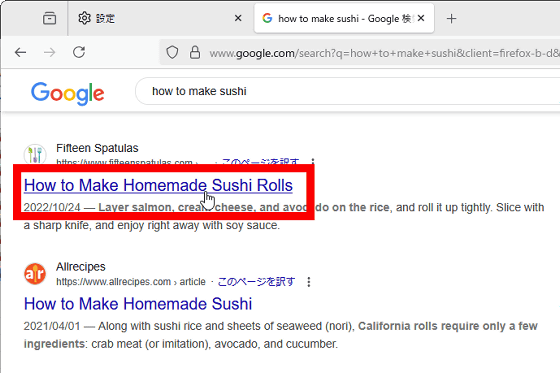The height and width of the screenshot is (373, 560).
Task: Close the Google search tab
Action: click(x=421, y=18)
